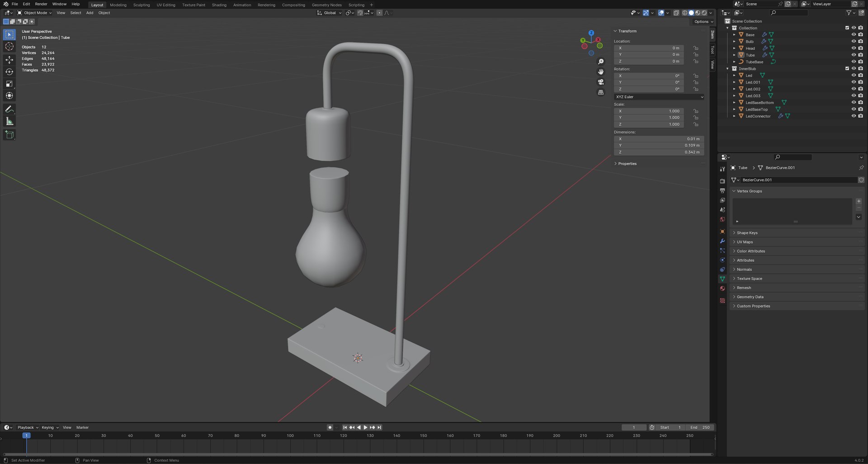Toggle the camera view icon

(x=601, y=82)
